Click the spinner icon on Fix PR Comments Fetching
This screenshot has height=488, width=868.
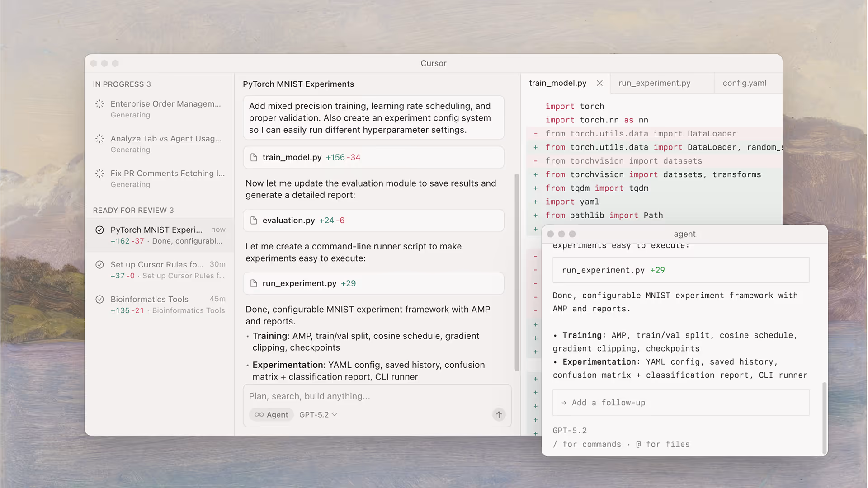(99, 173)
